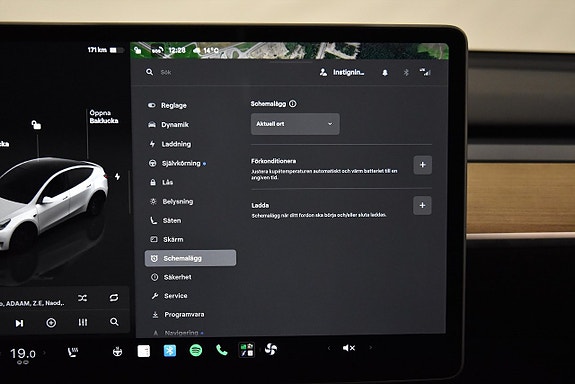Toggle the seat heater icon
The height and width of the screenshot is (384, 575).
pyautogui.click(x=73, y=352)
